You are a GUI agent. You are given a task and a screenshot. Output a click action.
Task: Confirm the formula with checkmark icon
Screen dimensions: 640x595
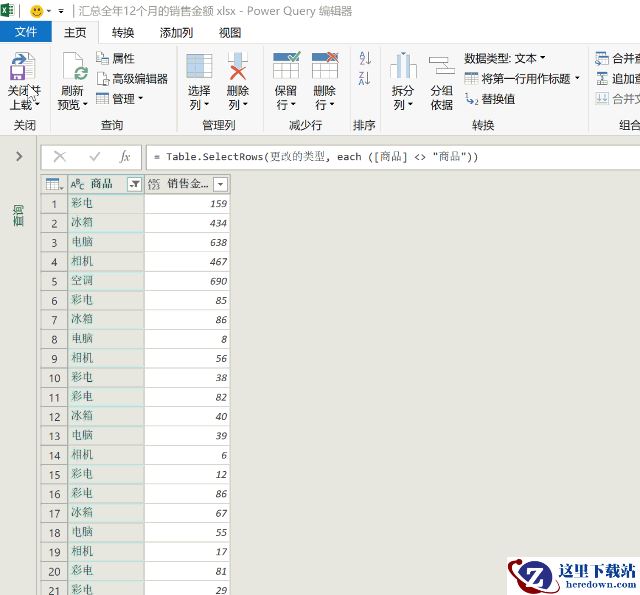click(x=95, y=157)
